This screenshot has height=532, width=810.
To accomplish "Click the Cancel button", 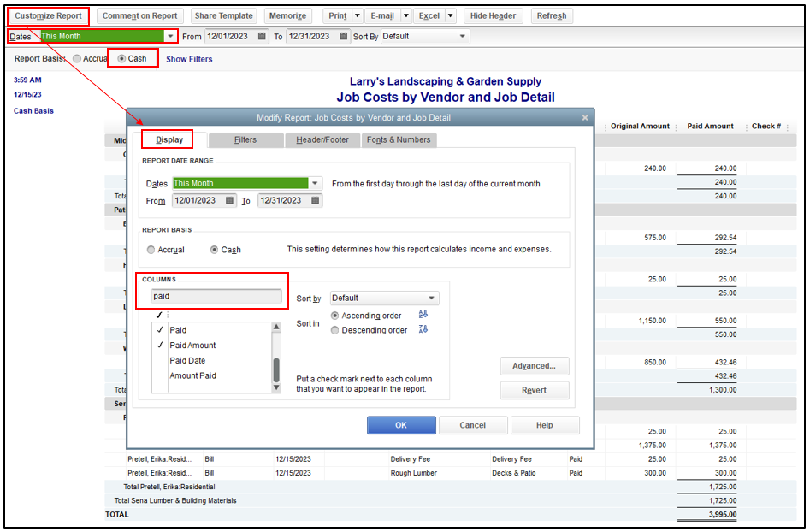I will tap(473, 426).
